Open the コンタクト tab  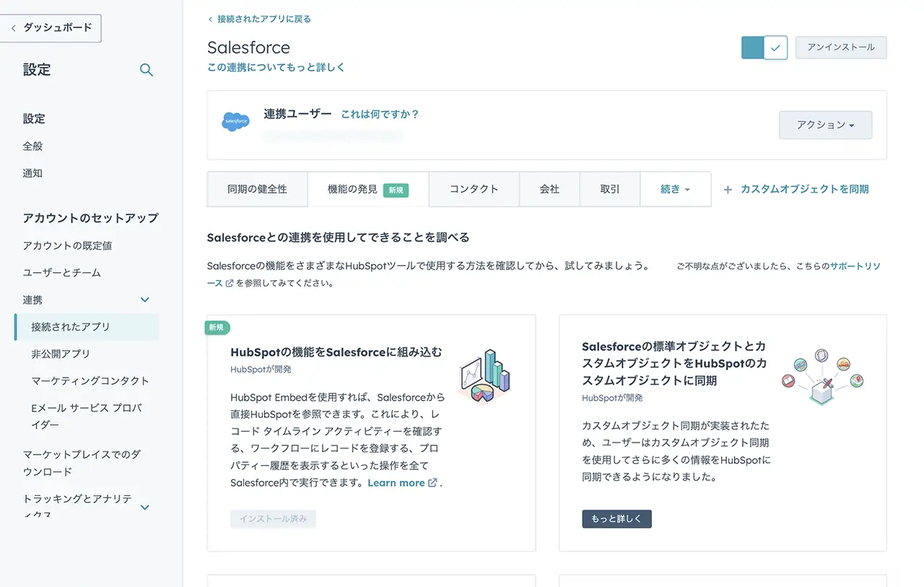(474, 189)
